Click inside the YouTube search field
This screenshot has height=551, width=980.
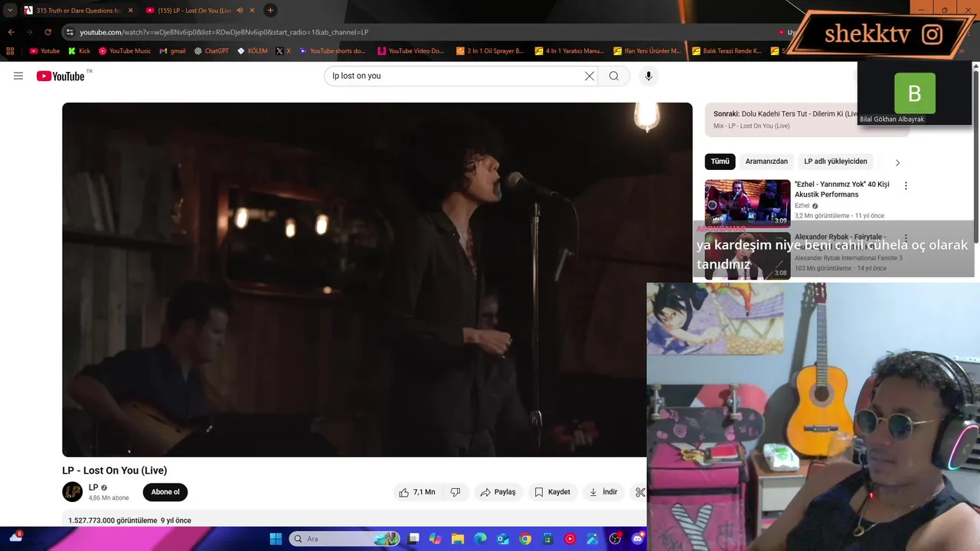click(456, 76)
